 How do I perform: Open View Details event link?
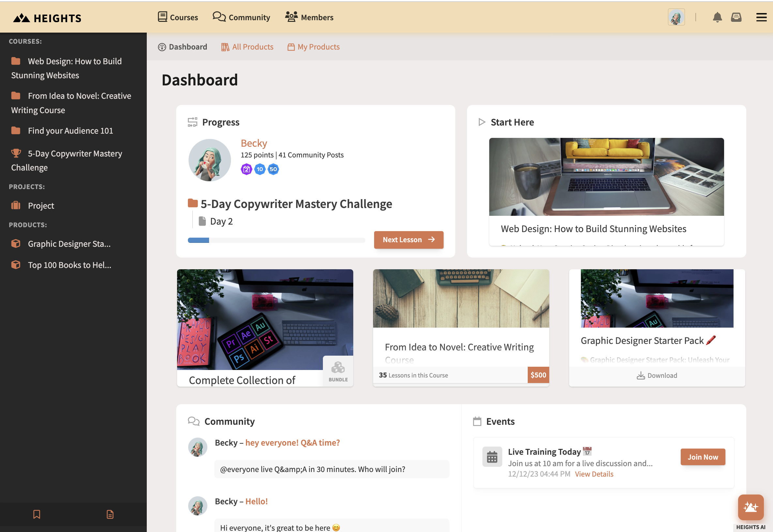594,474
